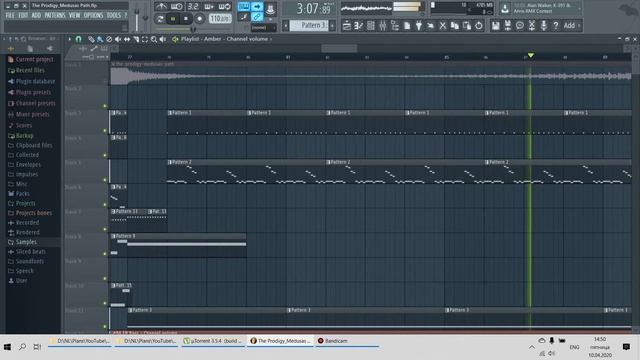The height and width of the screenshot is (360, 640).
Task: Click the chat bubble icon
Action: point(520,26)
